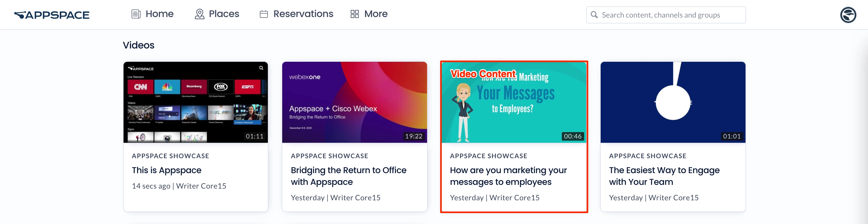The width and height of the screenshot is (868, 224).
Task: Click search icon inside first video thumbnail
Action: click(261, 68)
